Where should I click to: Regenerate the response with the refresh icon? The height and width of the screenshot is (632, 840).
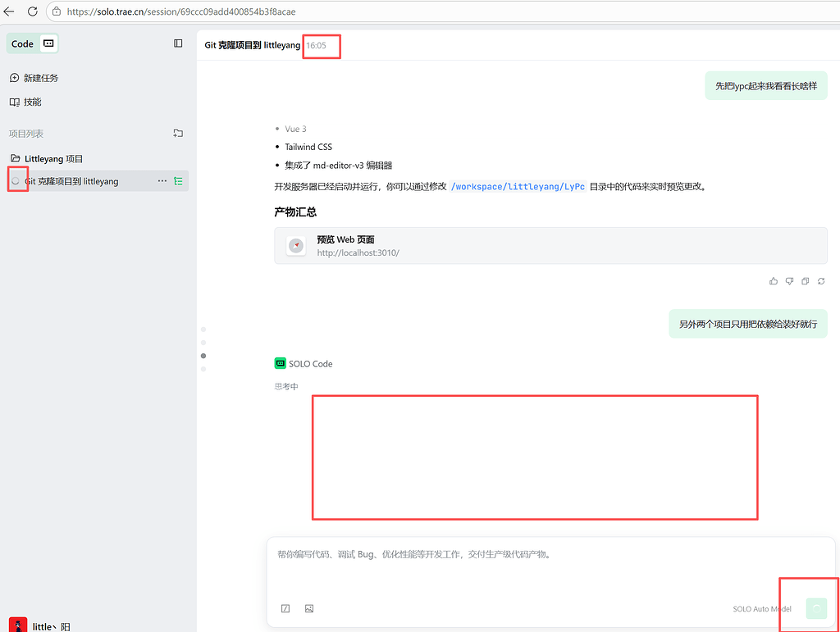[821, 281]
